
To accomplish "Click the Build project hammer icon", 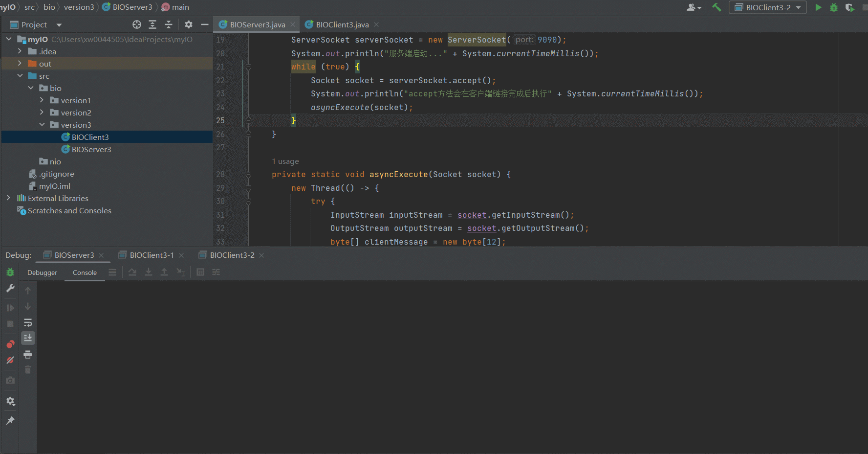I will pyautogui.click(x=716, y=7).
